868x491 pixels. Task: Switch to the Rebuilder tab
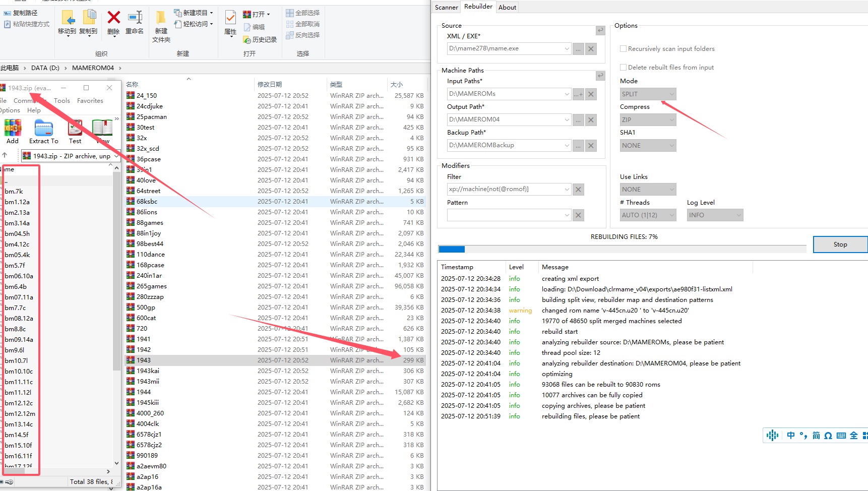click(x=478, y=7)
